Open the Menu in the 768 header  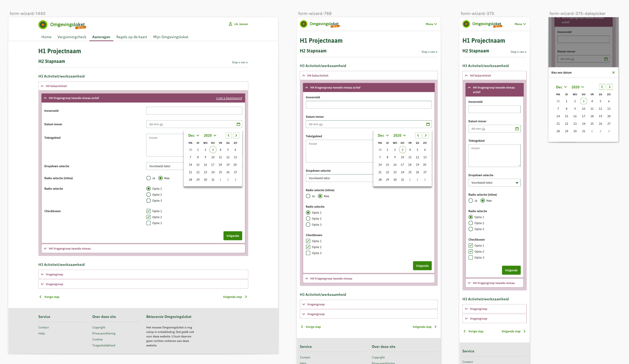pos(431,24)
